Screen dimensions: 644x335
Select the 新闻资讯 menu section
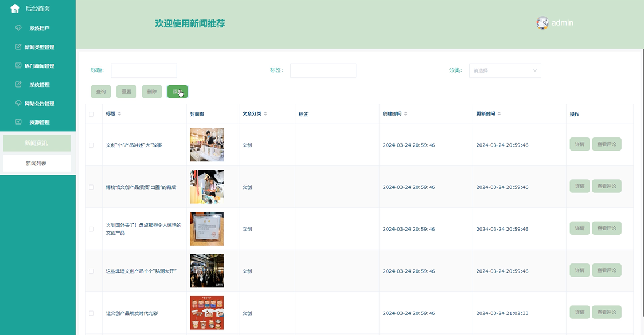(x=37, y=143)
